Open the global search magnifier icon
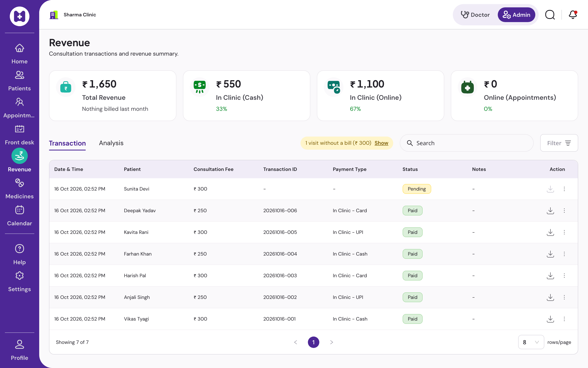Image resolution: width=588 pixels, height=368 pixels. pyautogui.click(x=550, y=15)
